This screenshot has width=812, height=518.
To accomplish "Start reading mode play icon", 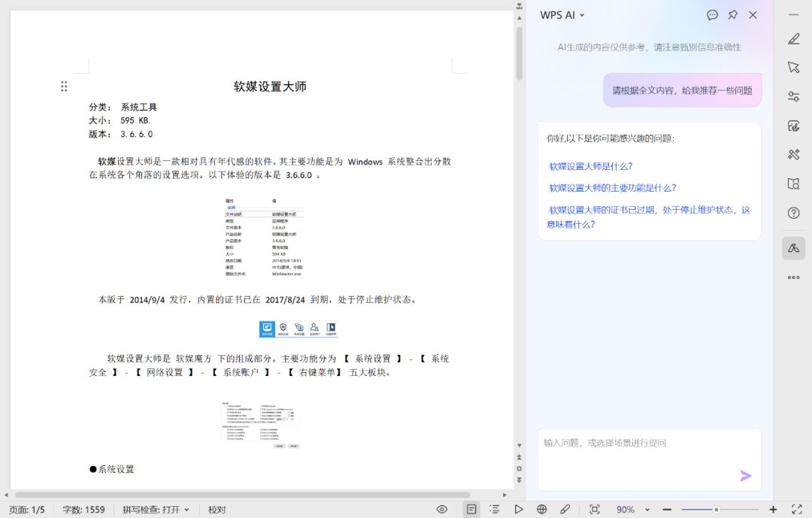I will pyautogui.click(x=518, y=510).
